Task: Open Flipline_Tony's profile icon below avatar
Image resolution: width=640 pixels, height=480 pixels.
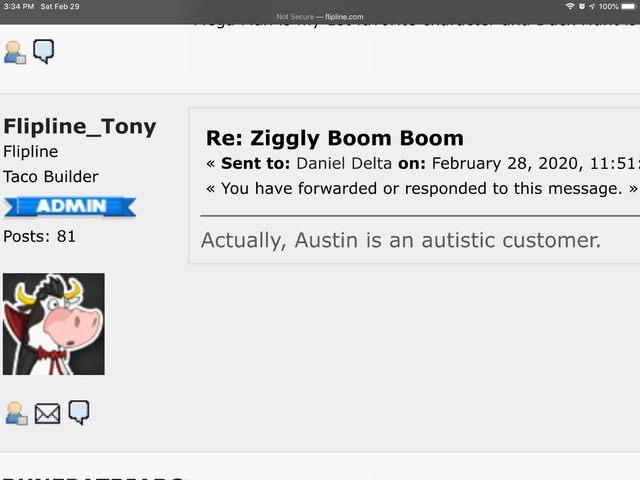Action: 16,413
